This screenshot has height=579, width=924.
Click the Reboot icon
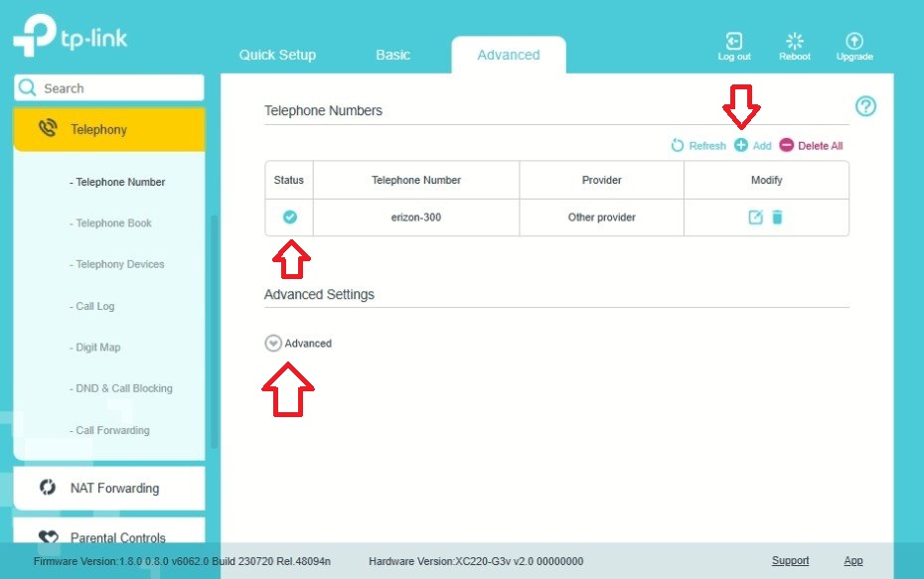point(795,42)
